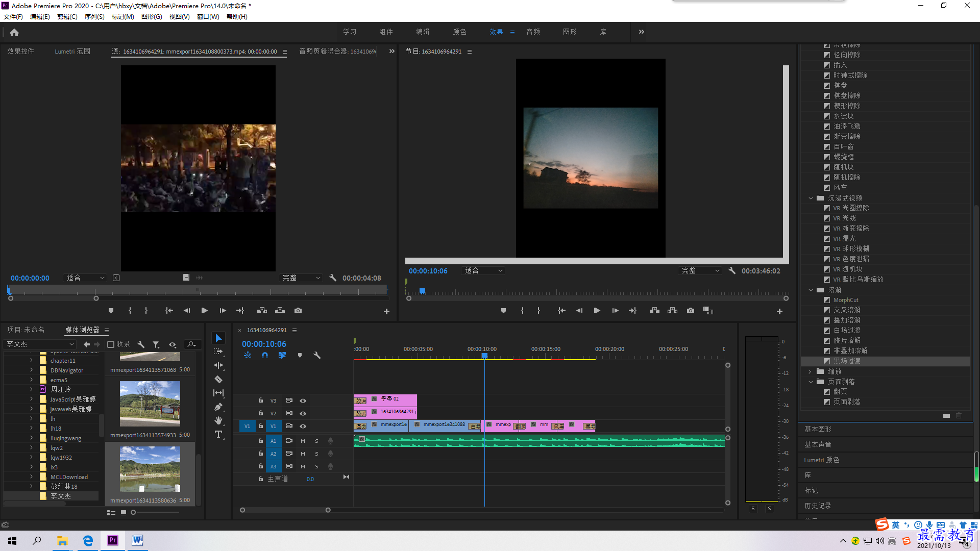Screen dimensions: 980x551
Task: Toggle V1 source patching button
Action: 247,426
